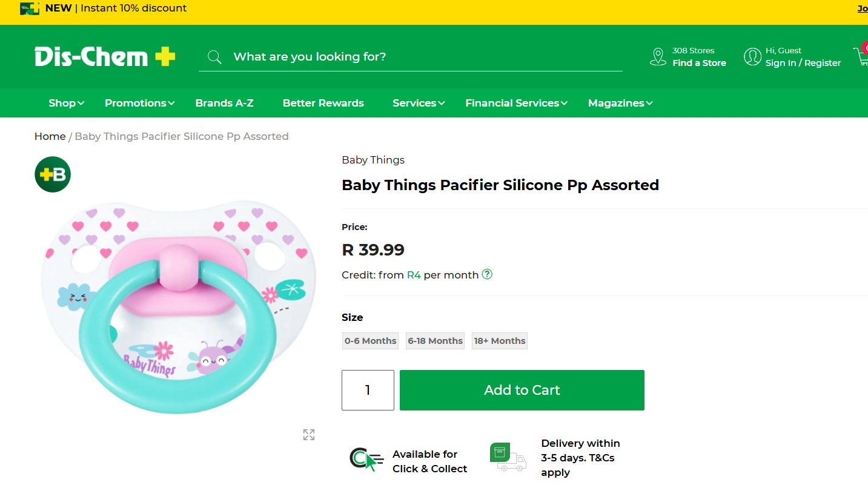
Task: Open the Promotions dropdown menu
Action: (139, 103)
